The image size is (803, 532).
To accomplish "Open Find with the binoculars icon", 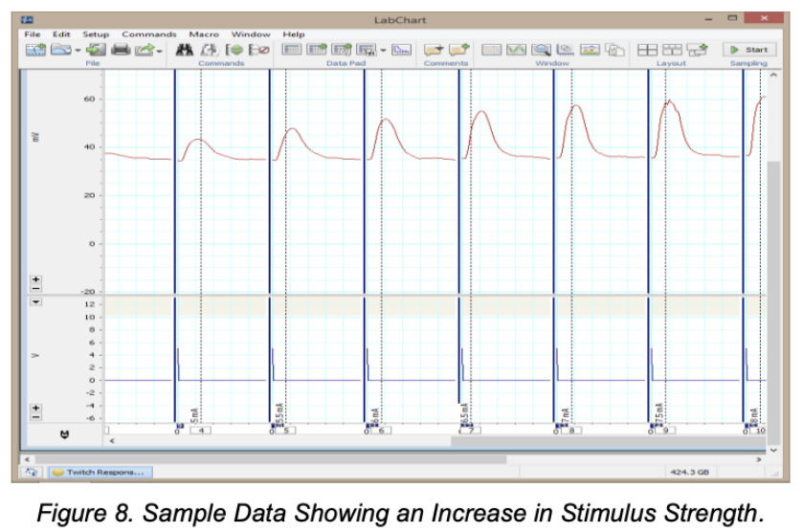I will 185,50.
